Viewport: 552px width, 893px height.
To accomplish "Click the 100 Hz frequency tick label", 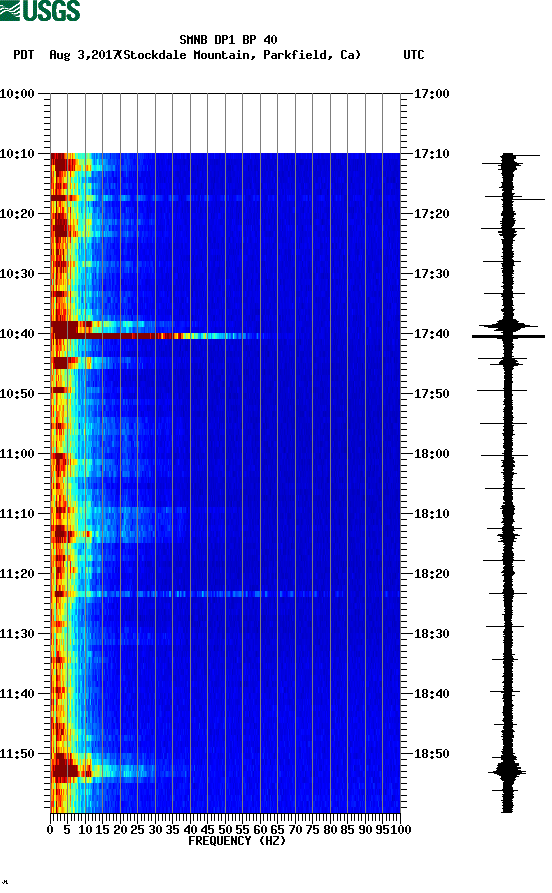I will pos(400,830).
